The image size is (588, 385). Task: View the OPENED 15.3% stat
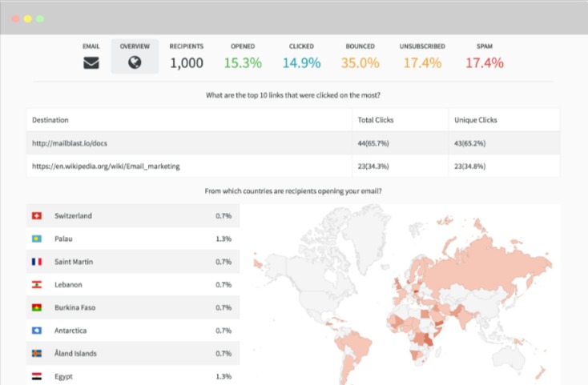click(243, 57)
